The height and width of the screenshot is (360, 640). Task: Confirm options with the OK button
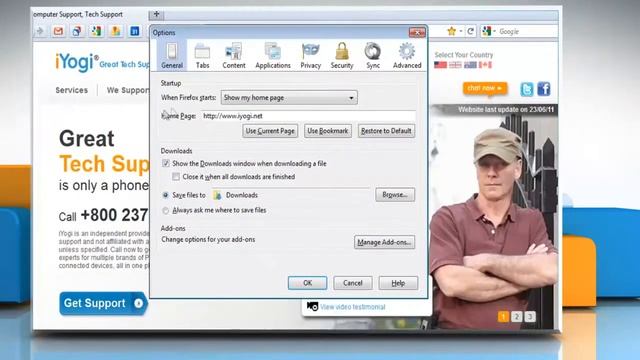tap(307, 283)
